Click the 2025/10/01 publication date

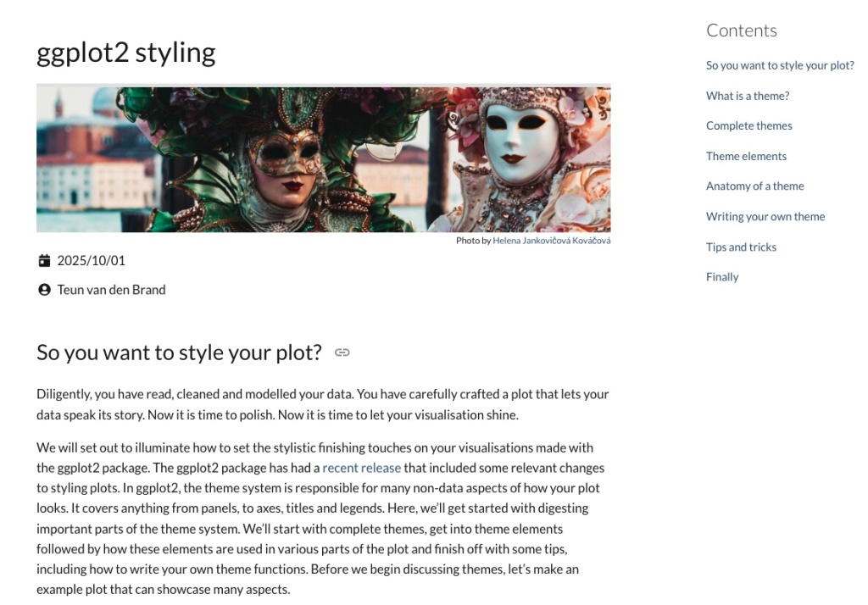coord(92,261)
